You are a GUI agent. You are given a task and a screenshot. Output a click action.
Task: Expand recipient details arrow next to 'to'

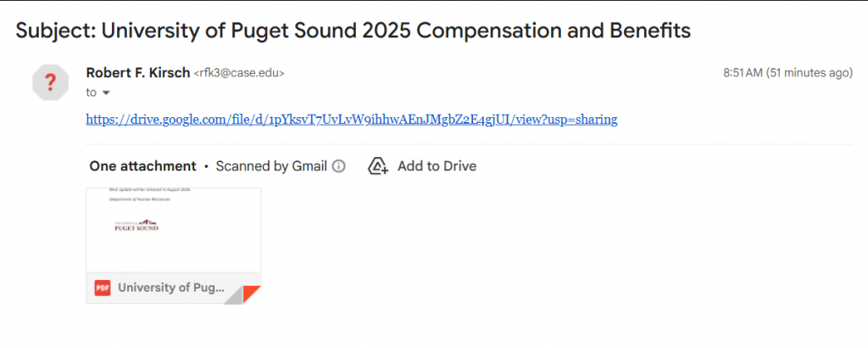point(106,93)
